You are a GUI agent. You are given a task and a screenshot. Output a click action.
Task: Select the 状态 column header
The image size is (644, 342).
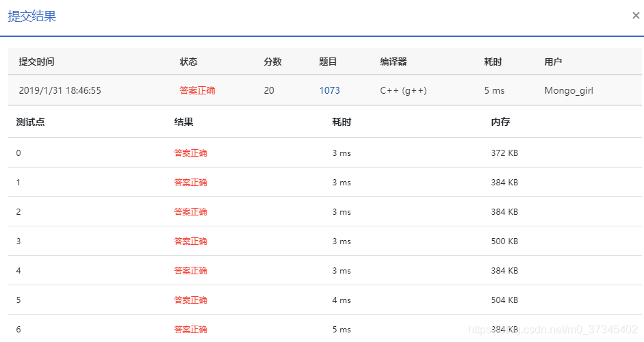click(188, 62)
